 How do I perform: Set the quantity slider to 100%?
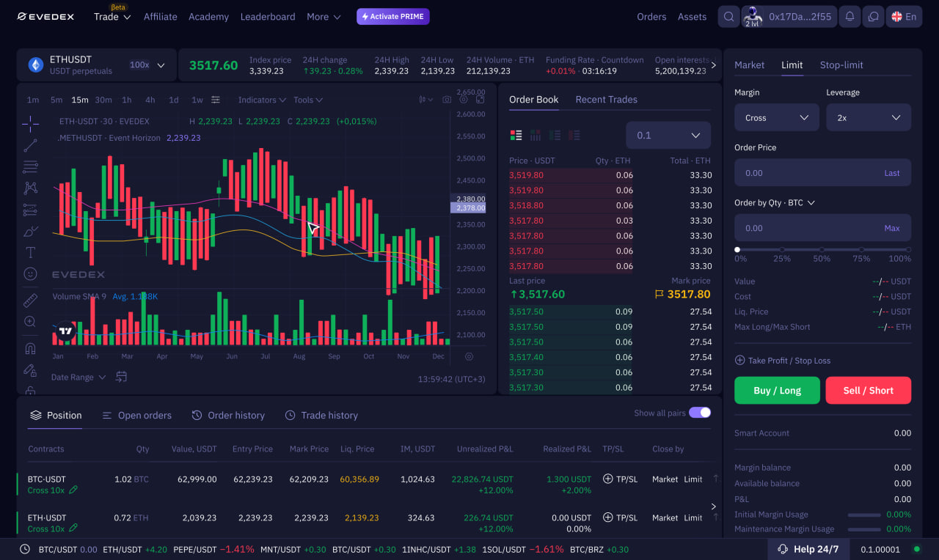pos(907,250)
